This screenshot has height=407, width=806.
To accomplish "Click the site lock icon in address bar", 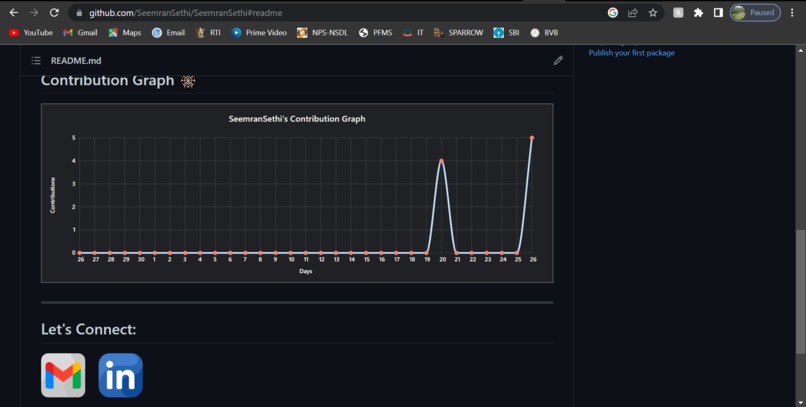I will coord(79,13).
